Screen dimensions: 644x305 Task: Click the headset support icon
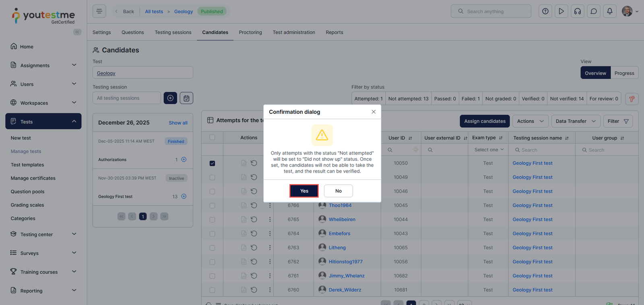tap(578, 11)
